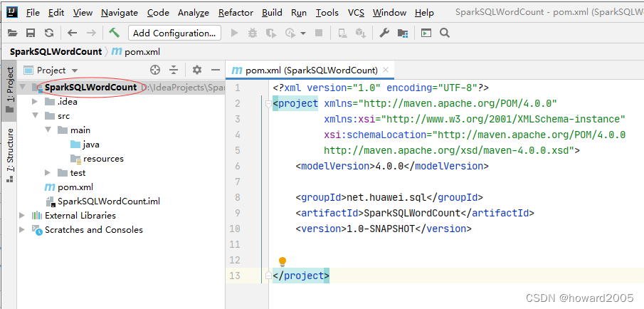Build project with the hammer icon

point(114,33)
